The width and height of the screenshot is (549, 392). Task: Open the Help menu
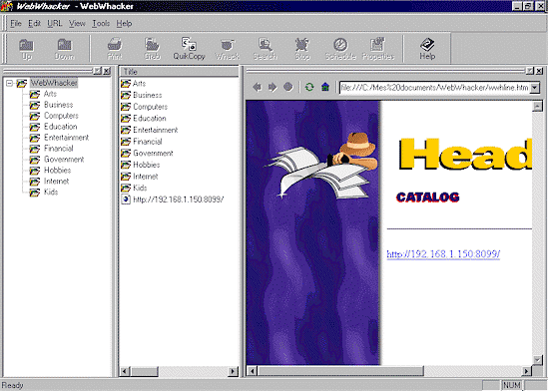click(x=124, y=24)
